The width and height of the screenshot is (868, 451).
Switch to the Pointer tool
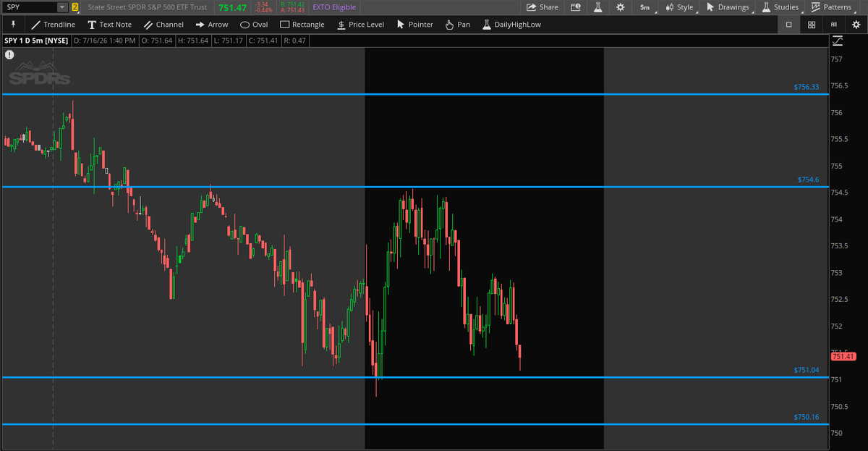pos(415,24)
